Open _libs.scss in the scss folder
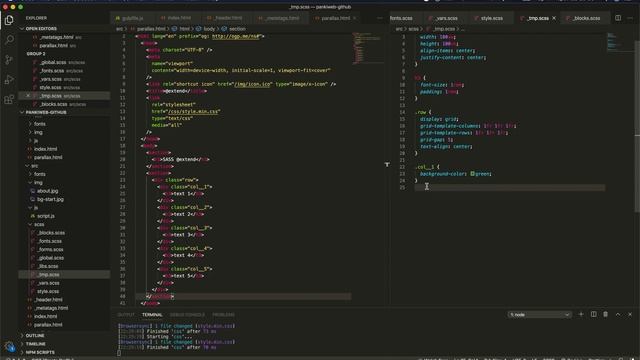Screen dimensions: 640x360 48,266
